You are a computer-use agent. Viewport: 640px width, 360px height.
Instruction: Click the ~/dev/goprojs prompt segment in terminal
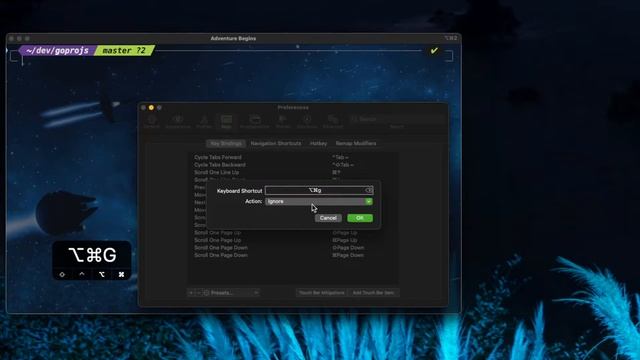(57, 51)
